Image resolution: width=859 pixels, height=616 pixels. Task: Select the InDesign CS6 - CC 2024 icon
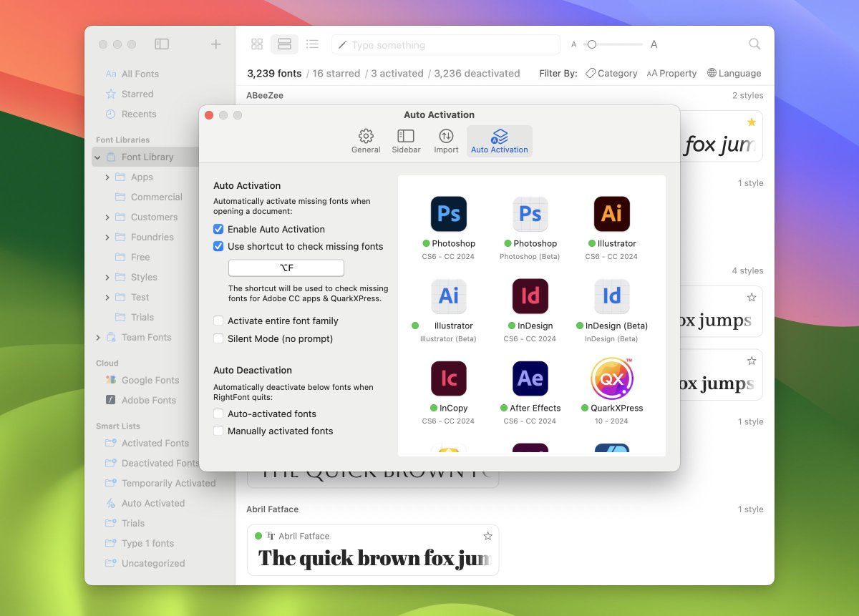point(530,296)
